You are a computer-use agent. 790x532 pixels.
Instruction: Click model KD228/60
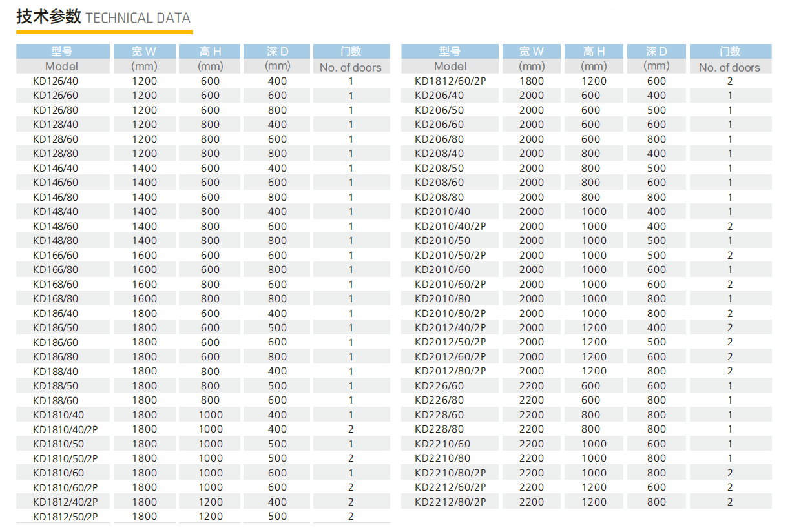(439, 414)
